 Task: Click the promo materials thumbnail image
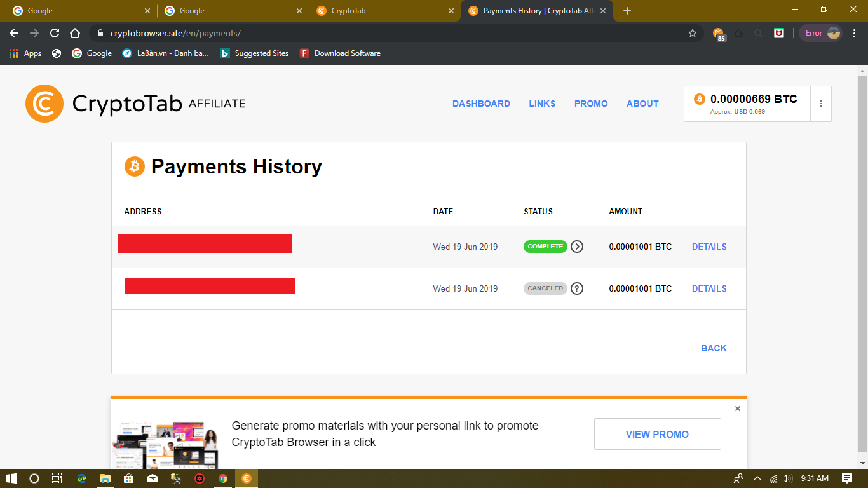point(165,445)
